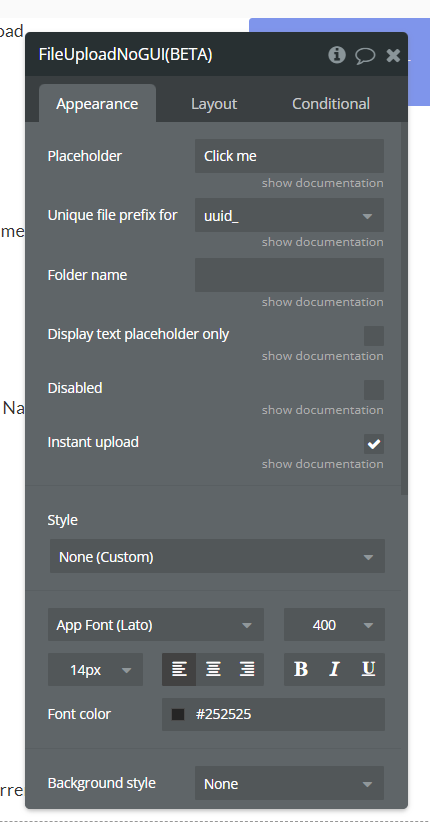Uncheck Instant upload checkbox
This screenshot has width=430, height=830.
click(x=374, y=444)
